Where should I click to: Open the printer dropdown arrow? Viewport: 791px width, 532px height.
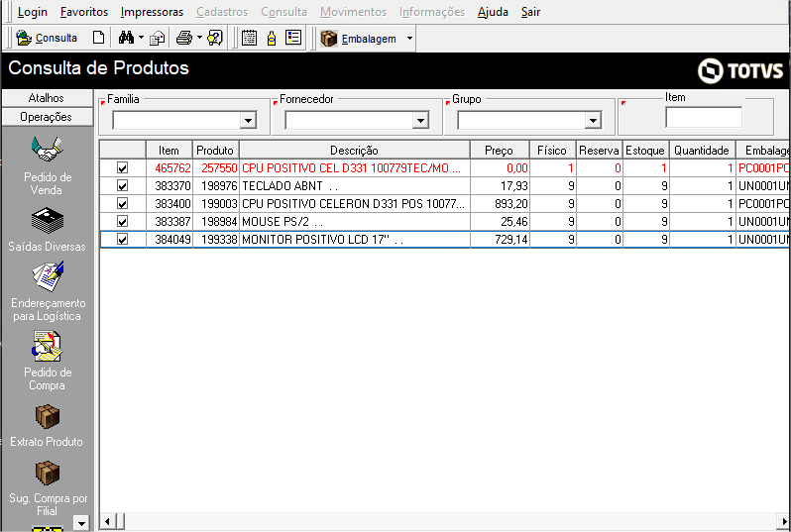[x=200, y=38]
